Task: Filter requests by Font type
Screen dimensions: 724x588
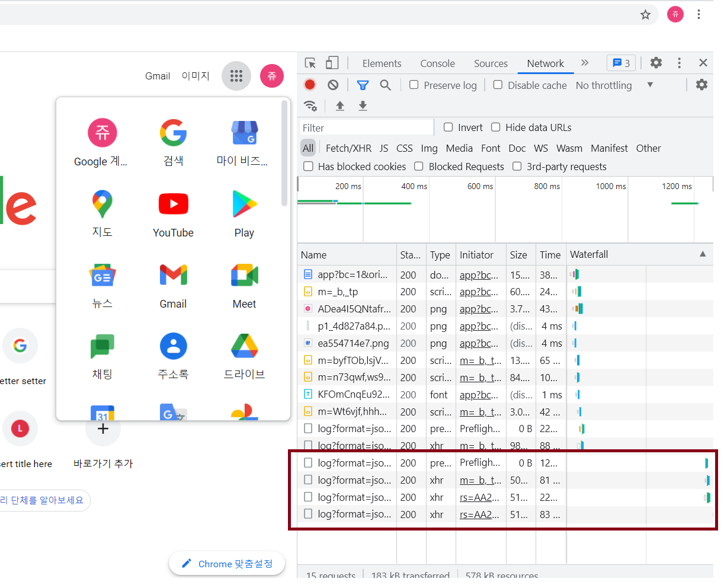Action: pos(491,148)
